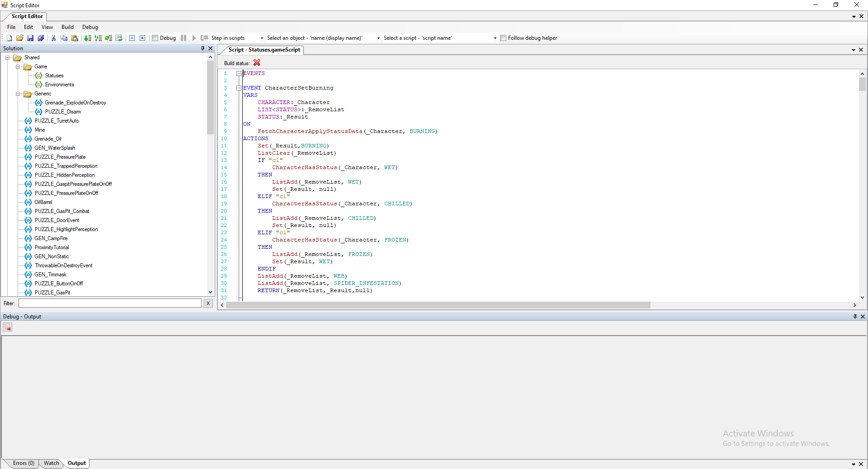Paste from clipboard using toolbar icon

75,38
